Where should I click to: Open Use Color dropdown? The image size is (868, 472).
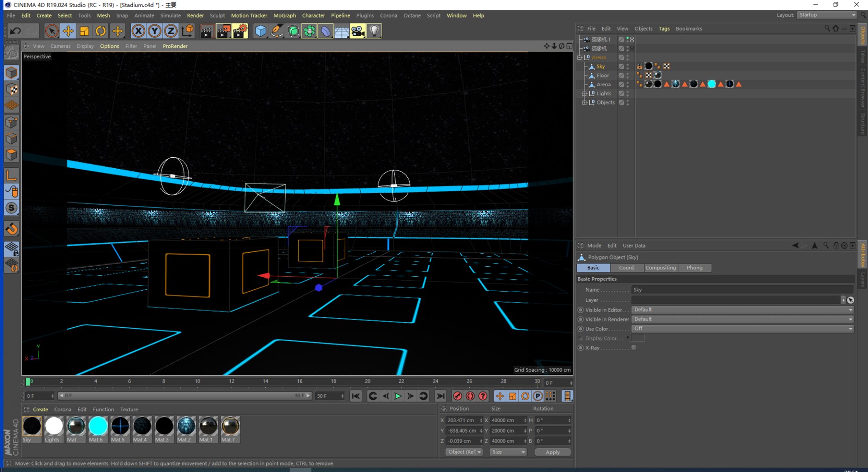point(742,329)
